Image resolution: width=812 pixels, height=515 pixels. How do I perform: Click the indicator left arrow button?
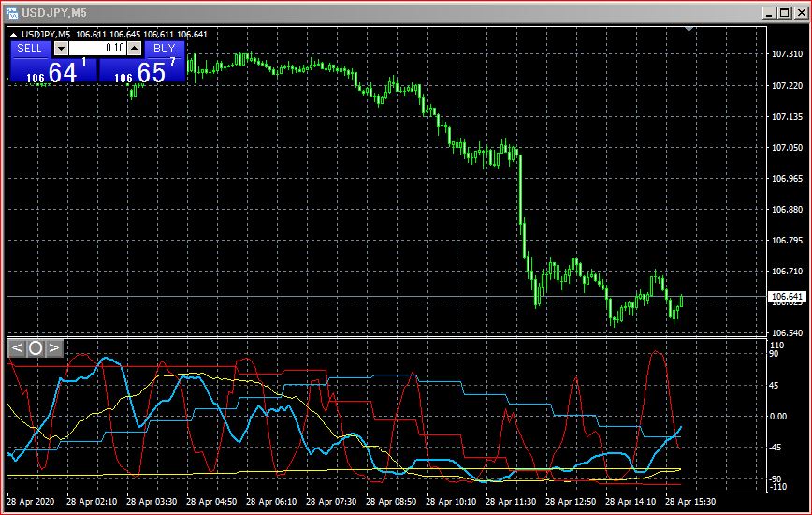coord(17,348)
